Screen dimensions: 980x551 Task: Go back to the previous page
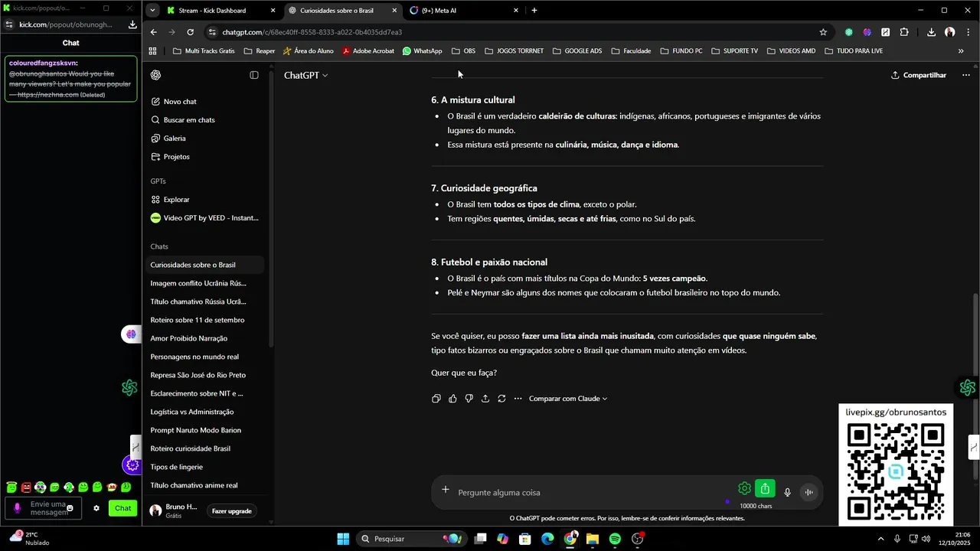(154, 32)
